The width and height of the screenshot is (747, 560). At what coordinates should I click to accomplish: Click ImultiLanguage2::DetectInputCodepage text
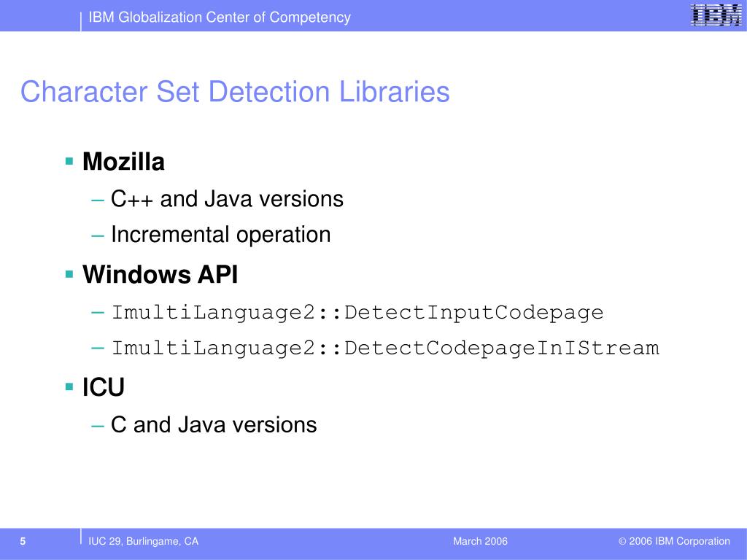(357, 313)
